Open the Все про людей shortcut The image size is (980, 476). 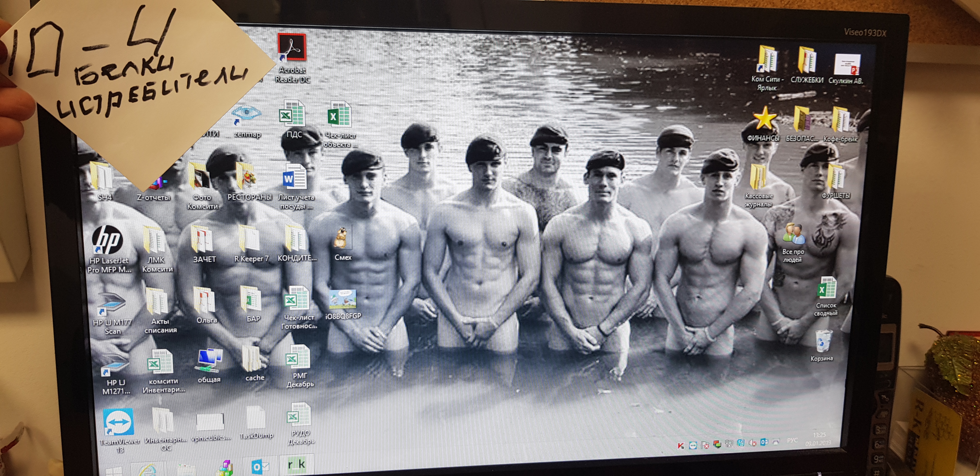(794, 234)
